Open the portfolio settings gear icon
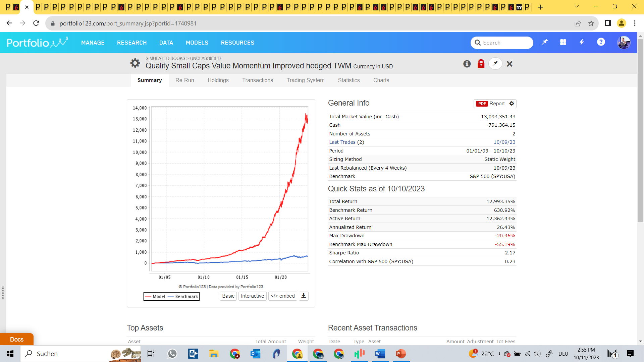Screen dimensions: 644x362 pyautogui.click(x=135, y=63)
